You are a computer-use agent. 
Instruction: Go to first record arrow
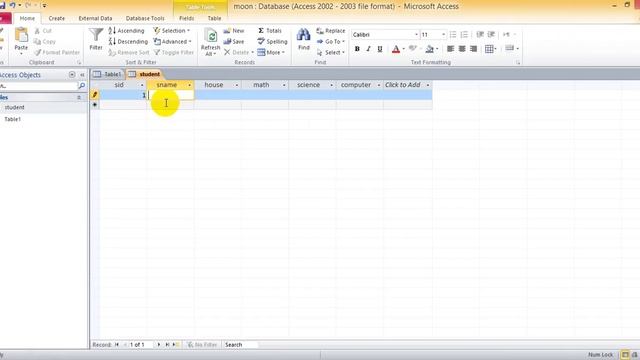click(117, 345)
